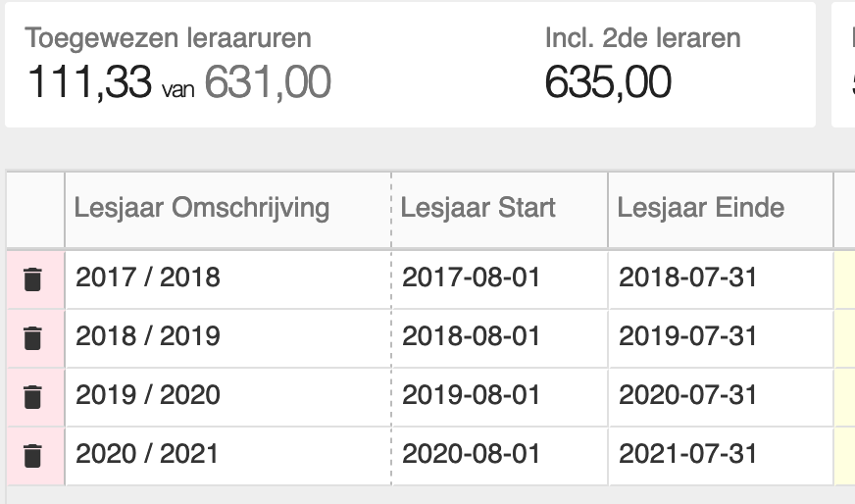The width and height of the screenshot is (855, 504).
Task: Click the Lesjaar Start column header
Action: pyautogui.click(x=478, y=208)
